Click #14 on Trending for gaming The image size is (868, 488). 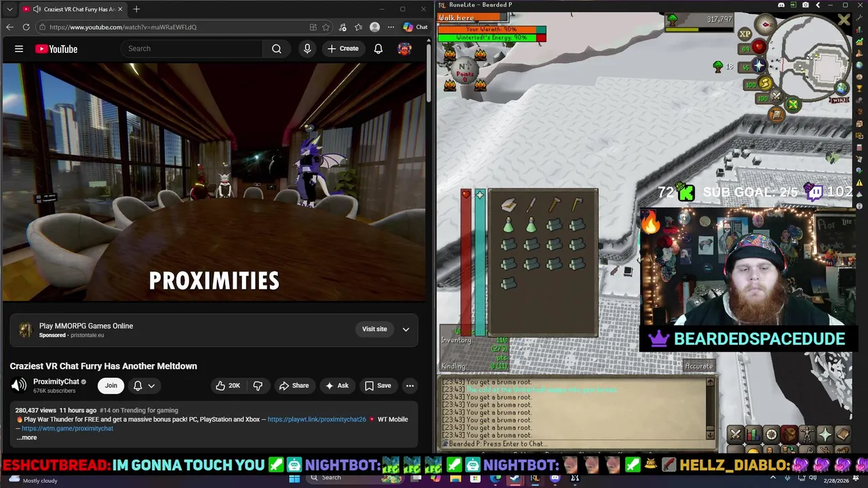(x=139, y=410)
